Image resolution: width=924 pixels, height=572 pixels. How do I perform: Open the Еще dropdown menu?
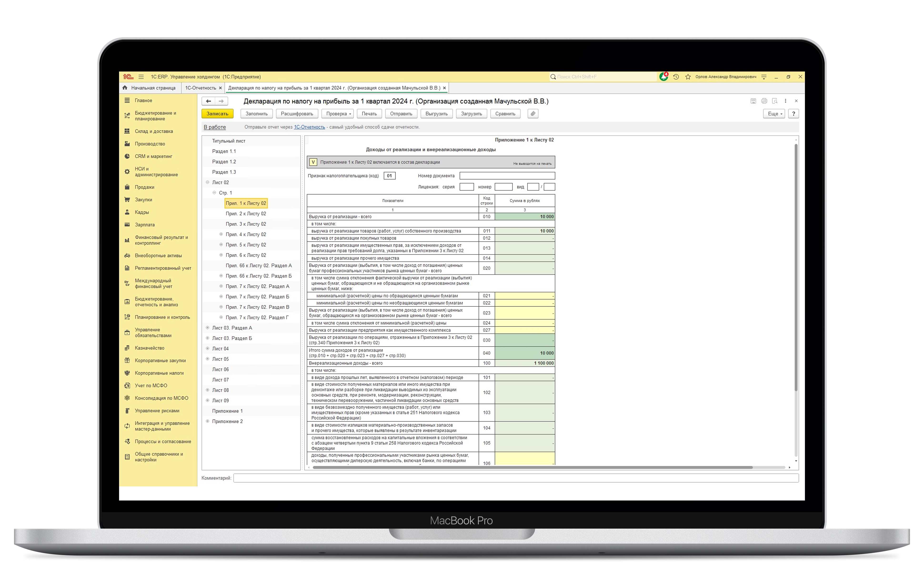(774, 113)
